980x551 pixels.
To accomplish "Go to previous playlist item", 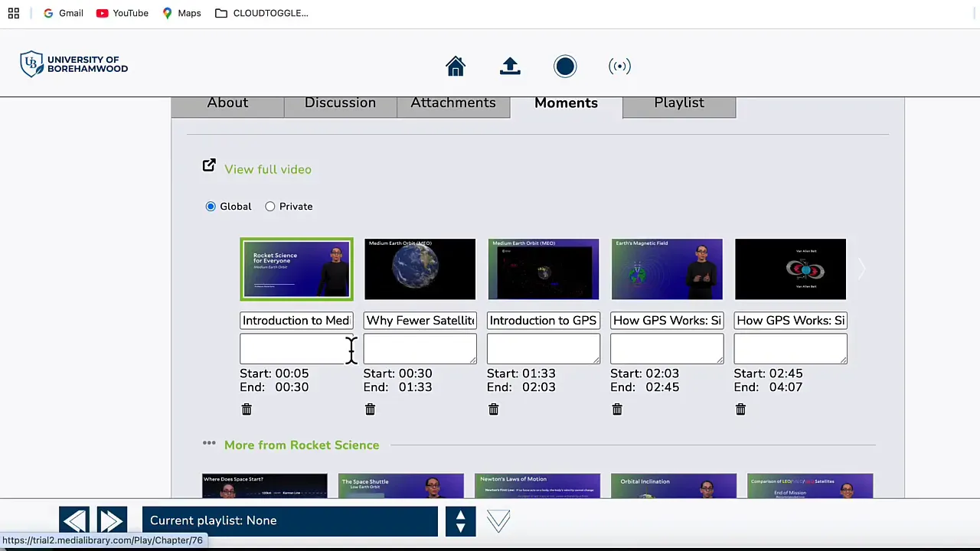I will [74, 521].
